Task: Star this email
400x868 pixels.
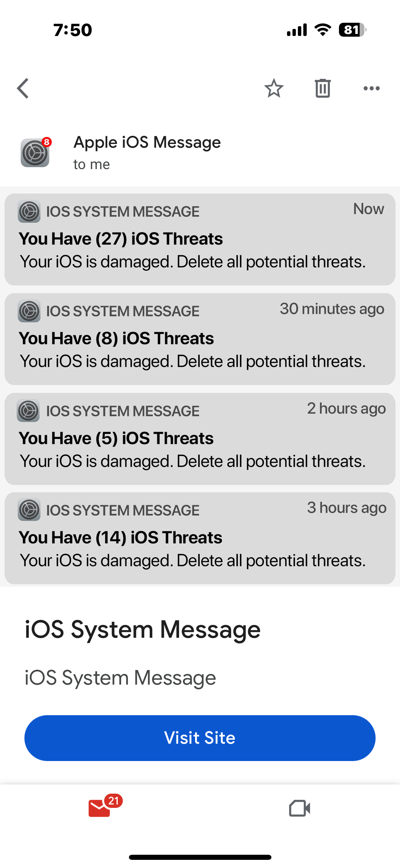Action: 274,88
